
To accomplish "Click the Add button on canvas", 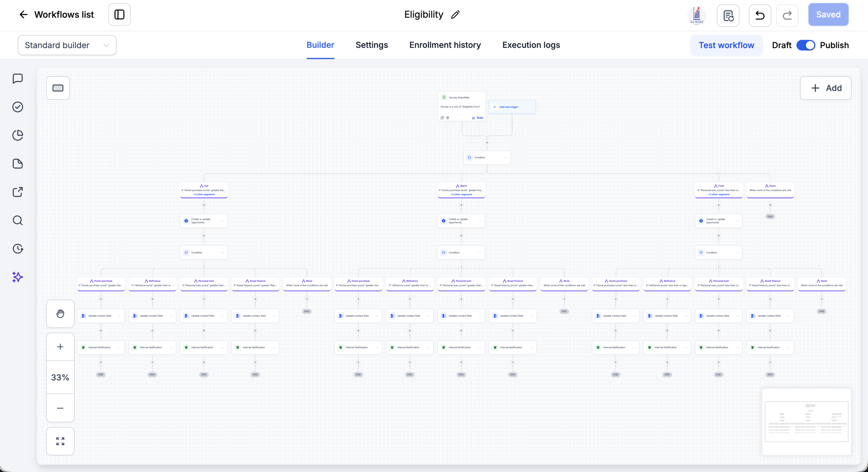I will pos(826,88).
